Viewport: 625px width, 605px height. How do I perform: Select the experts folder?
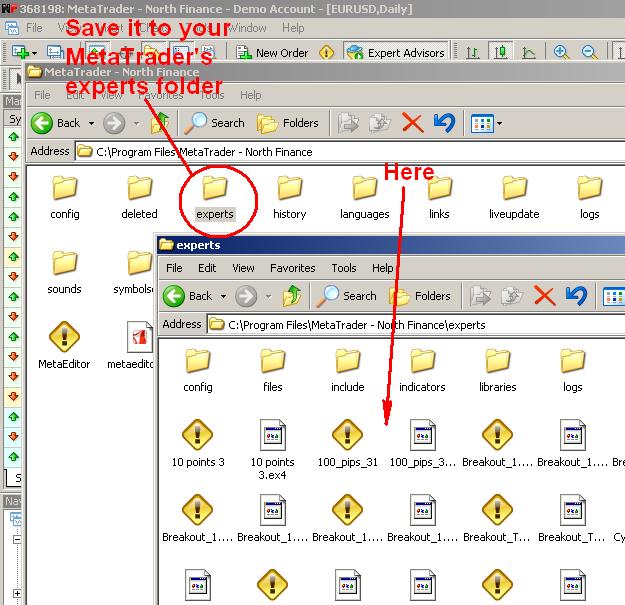pos(215,198)
